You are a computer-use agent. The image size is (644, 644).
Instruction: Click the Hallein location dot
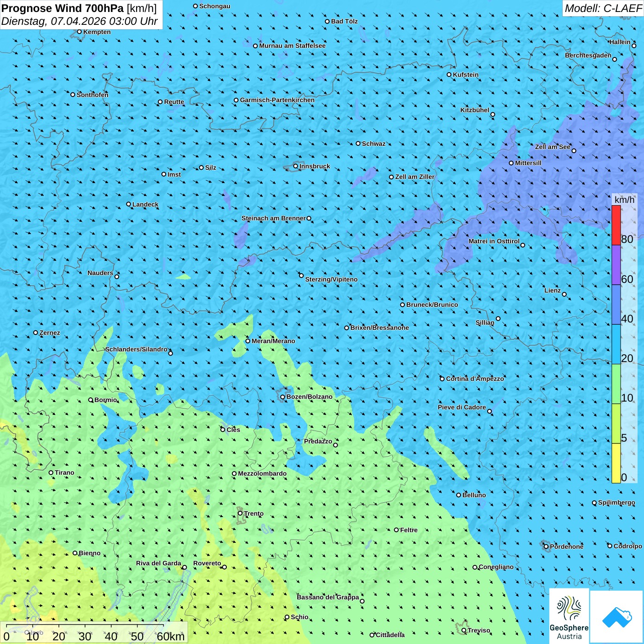click(x=634, y=46)
